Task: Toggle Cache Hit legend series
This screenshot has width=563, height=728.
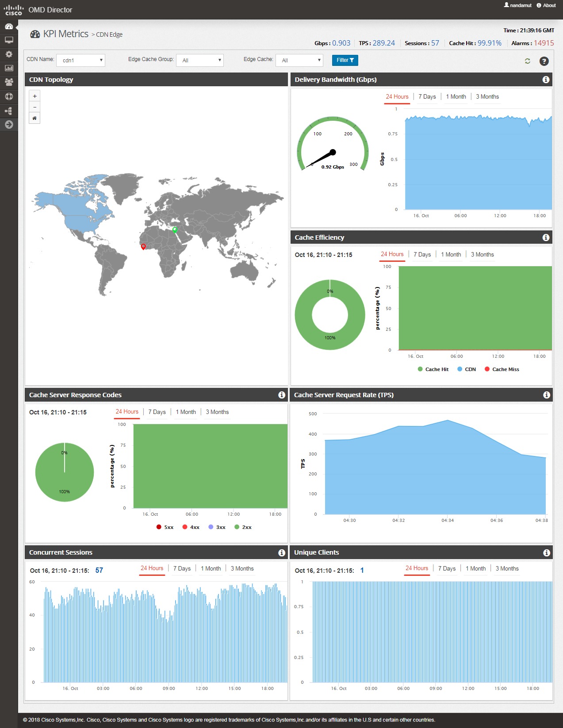Action: (433, 369)
